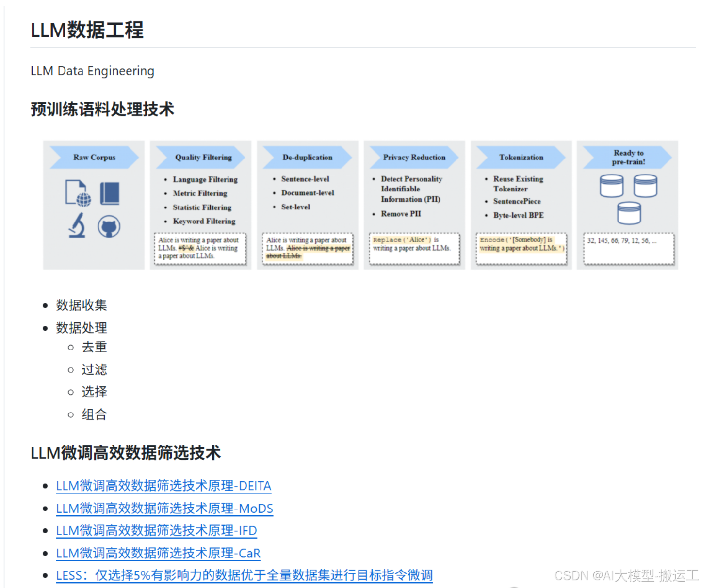The width and height of the screenshot is (701, 588).
Task: Click the book icon in Raw Corpus
Action: [x=110, y=193]
